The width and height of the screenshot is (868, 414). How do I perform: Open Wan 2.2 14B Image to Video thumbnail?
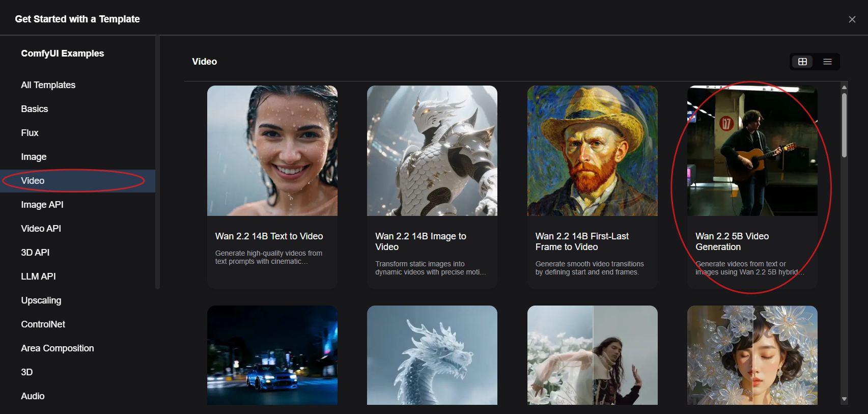(432, 151)
